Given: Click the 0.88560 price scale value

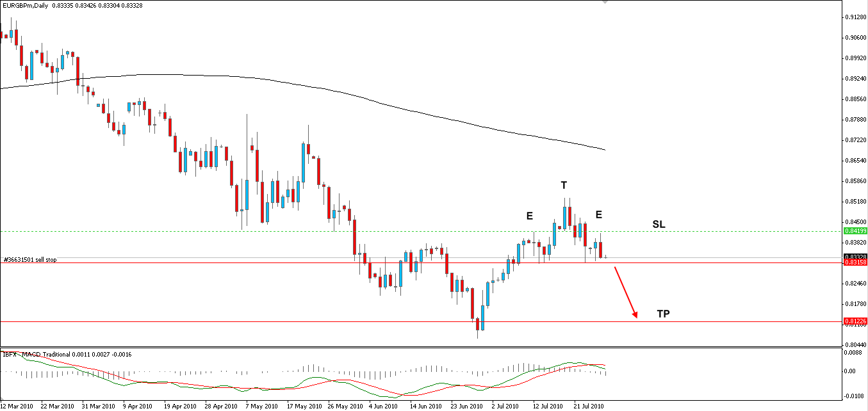Looking at the screenshot, I should pos(856,99).
